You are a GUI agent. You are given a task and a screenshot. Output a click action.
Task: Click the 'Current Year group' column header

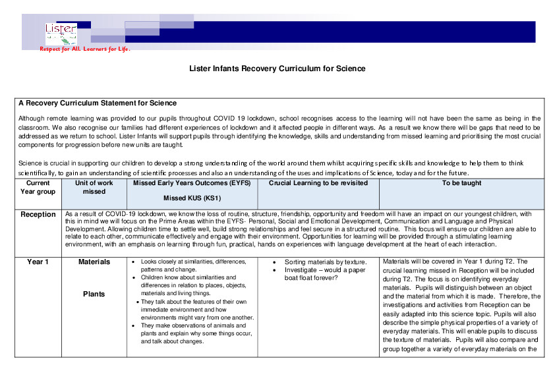click(x=38, y=188)
